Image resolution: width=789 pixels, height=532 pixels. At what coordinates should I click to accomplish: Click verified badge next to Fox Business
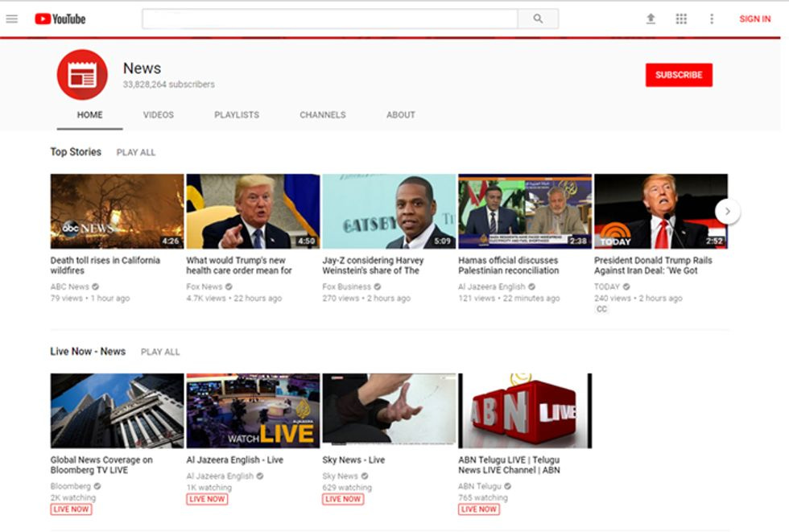[378, 287]
